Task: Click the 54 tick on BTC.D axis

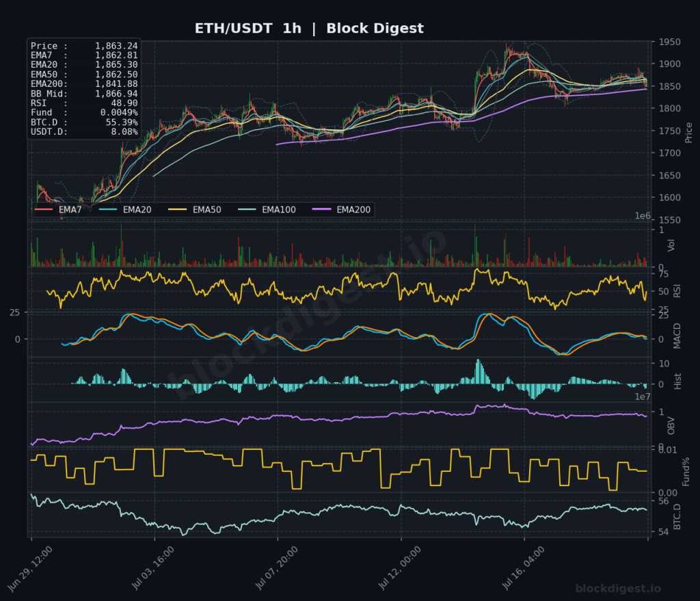Action: [x=664, y=532]
